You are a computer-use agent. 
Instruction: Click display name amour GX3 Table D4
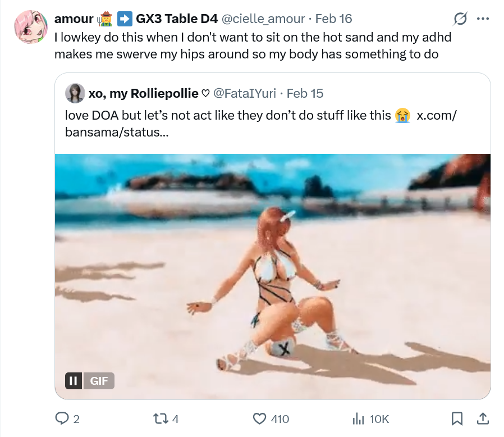(x=136, y=19)
